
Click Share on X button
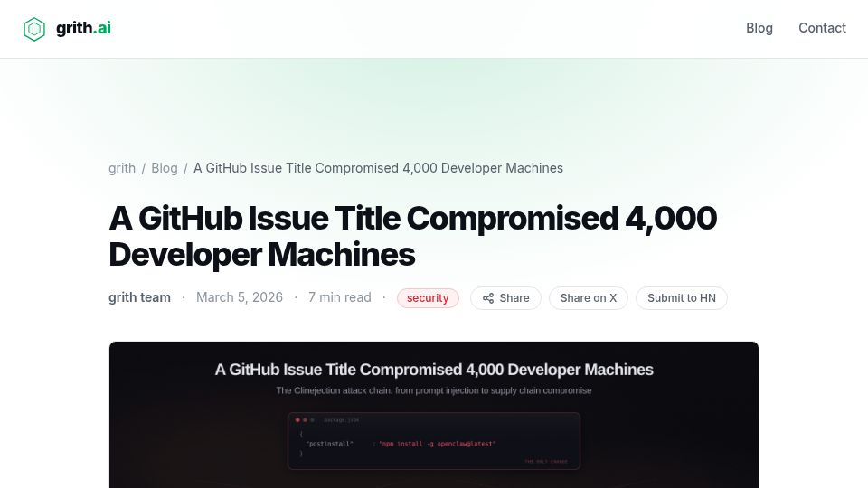589,298
